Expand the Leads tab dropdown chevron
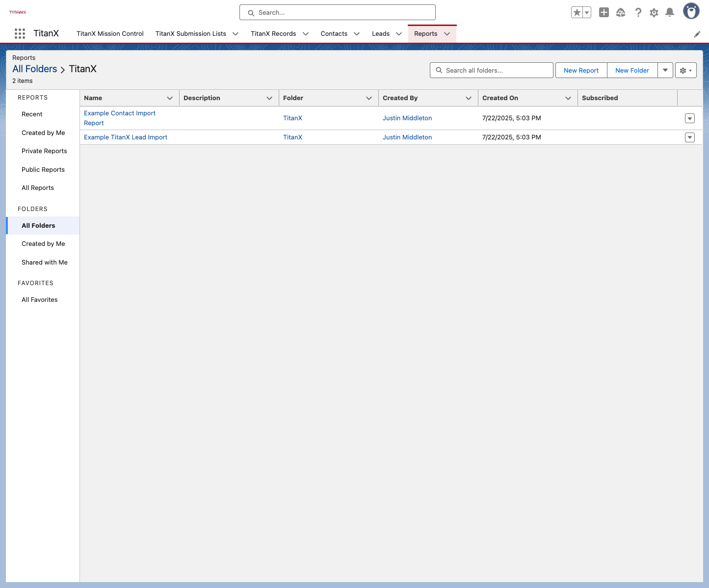Screen dimensions: 709x588 click(x=399, y=34)
